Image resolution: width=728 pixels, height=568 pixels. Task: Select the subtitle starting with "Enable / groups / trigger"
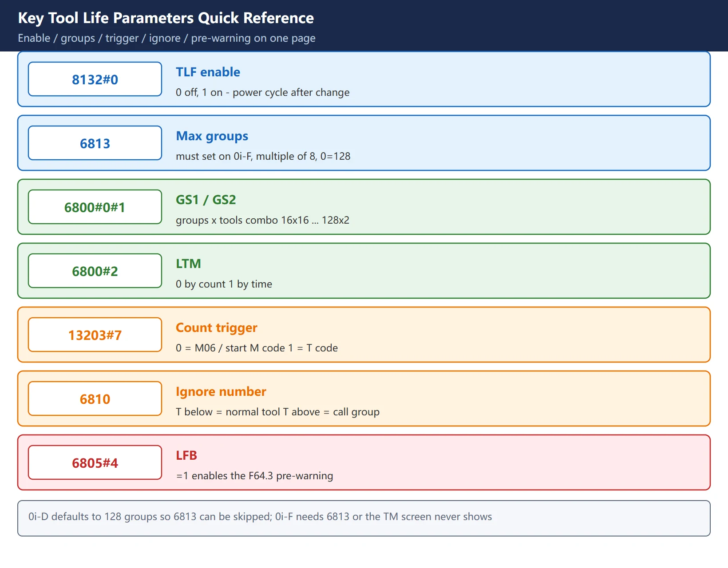(166, 38)
